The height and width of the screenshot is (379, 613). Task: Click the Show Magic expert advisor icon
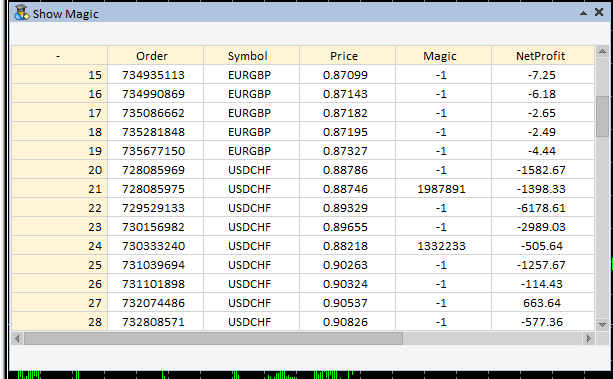(x=22, y=13)
